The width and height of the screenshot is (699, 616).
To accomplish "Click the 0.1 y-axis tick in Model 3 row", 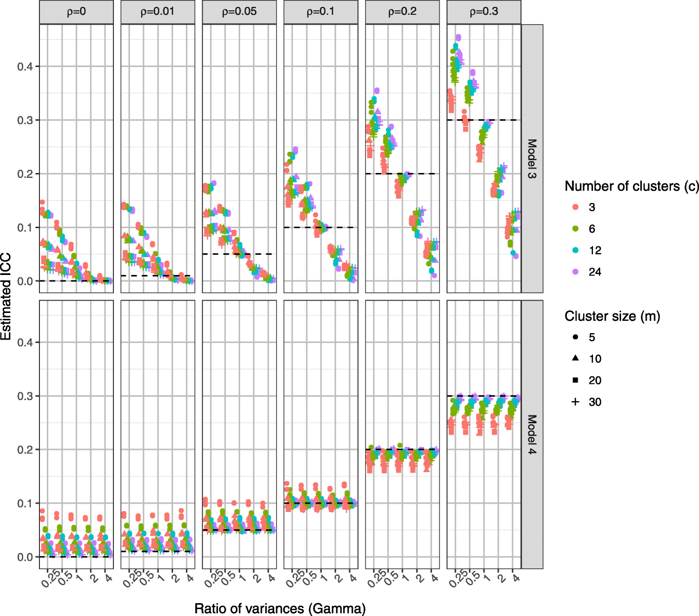I will [x=25, y=228].
